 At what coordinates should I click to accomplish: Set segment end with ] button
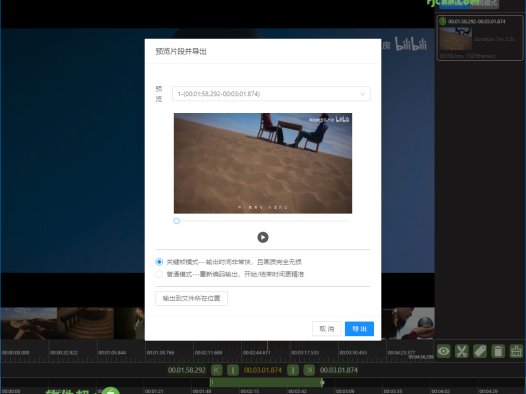[293, 370]
